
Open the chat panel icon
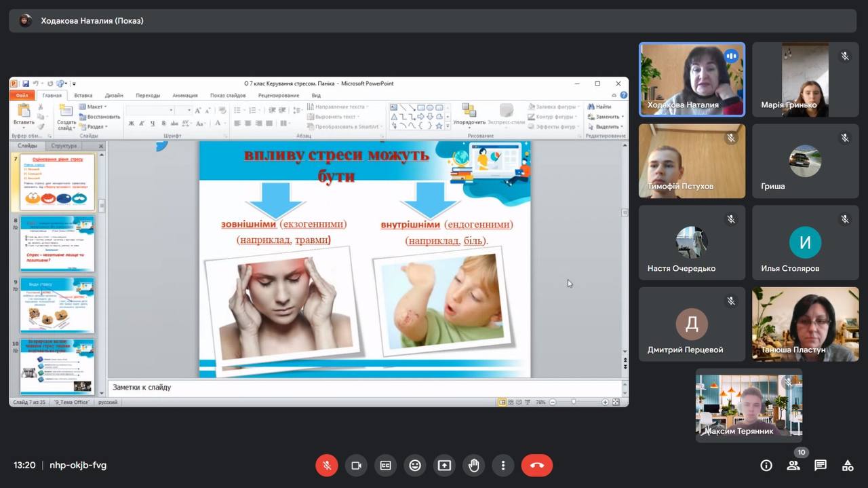pos(820,465)
